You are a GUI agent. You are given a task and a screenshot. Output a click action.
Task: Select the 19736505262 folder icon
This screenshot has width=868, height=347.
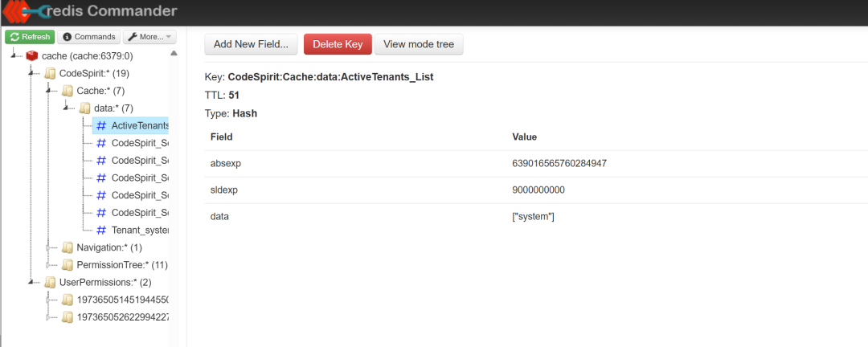pos(68,317)
